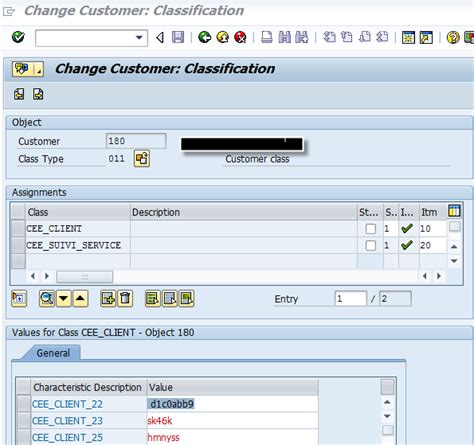Screen dimensions: 474x445
Task: Click the magnifier details icon below assignments
Action: pyautogui.click(x=47, y=298)
